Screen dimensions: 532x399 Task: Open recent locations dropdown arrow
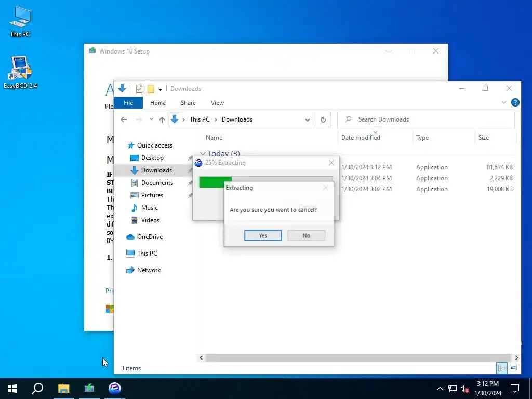151,119
